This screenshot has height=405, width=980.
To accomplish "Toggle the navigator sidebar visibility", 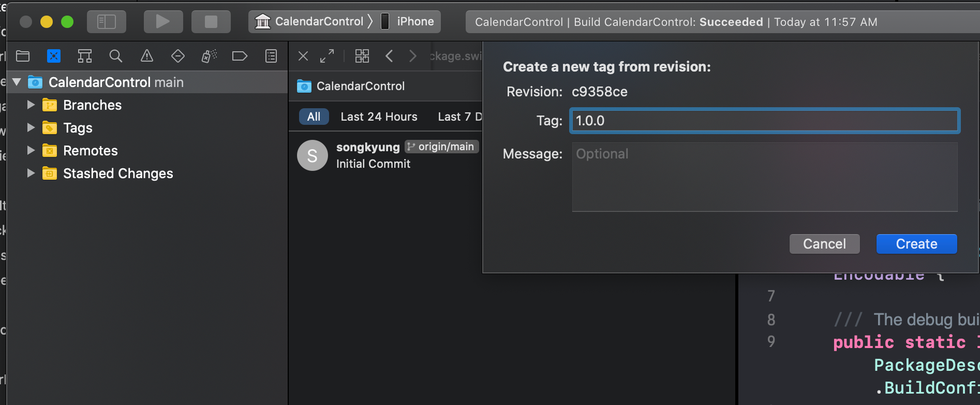I will [107, 22].
